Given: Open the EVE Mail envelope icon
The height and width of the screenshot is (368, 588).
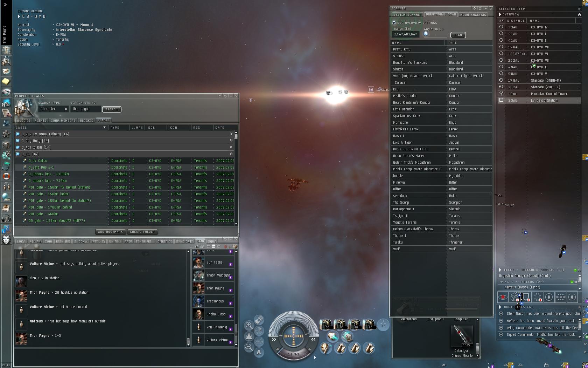Looking at the screenshot, I should (6, 71).
